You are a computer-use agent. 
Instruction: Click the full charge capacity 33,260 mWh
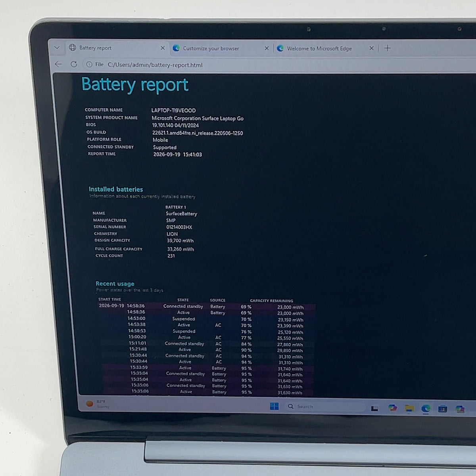pyautogui.click(x=180, y=249)
